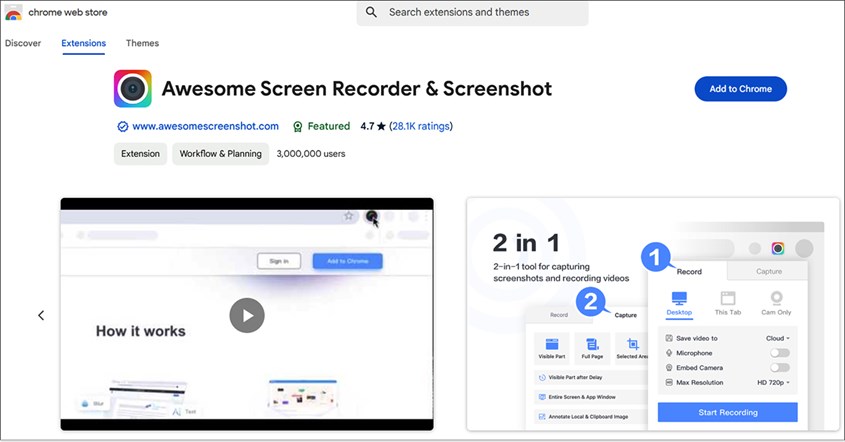Open the Max Resolution HD 720p dropdown
The height and width of the screenshot is (442, 845).
(x=773, y=383)
